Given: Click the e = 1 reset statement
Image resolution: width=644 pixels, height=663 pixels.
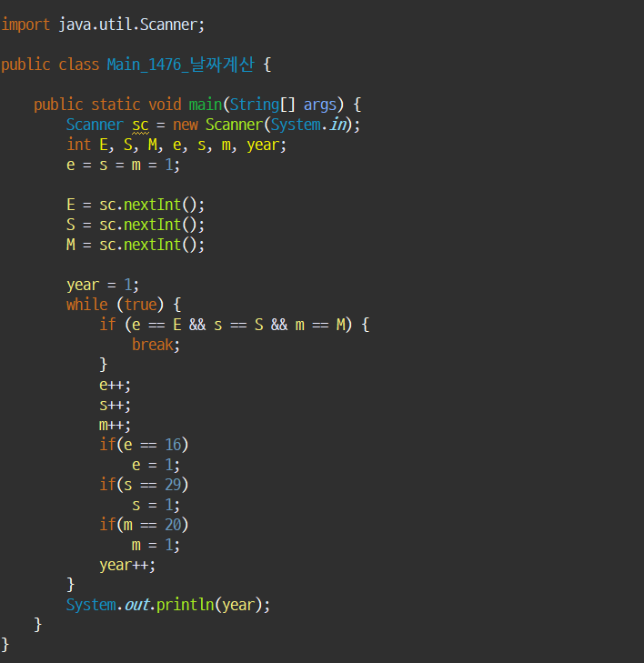Looking at the screenshot, I should (156, 465).
